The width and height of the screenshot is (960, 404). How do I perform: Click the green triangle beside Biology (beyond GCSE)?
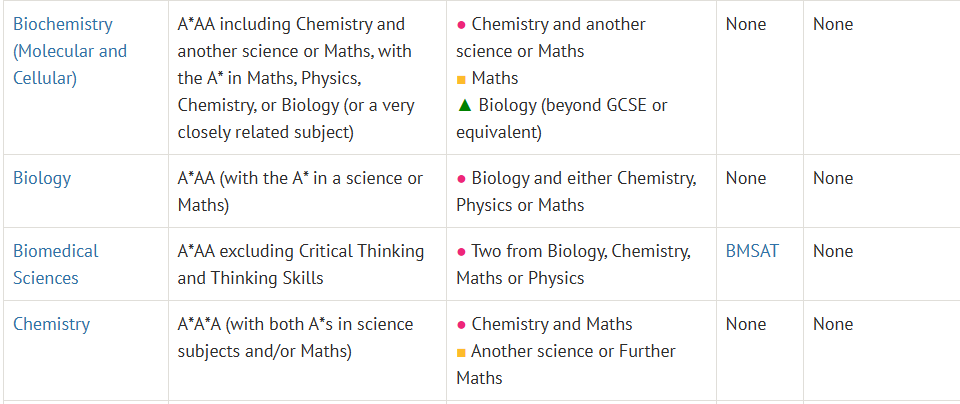point(465,105)
